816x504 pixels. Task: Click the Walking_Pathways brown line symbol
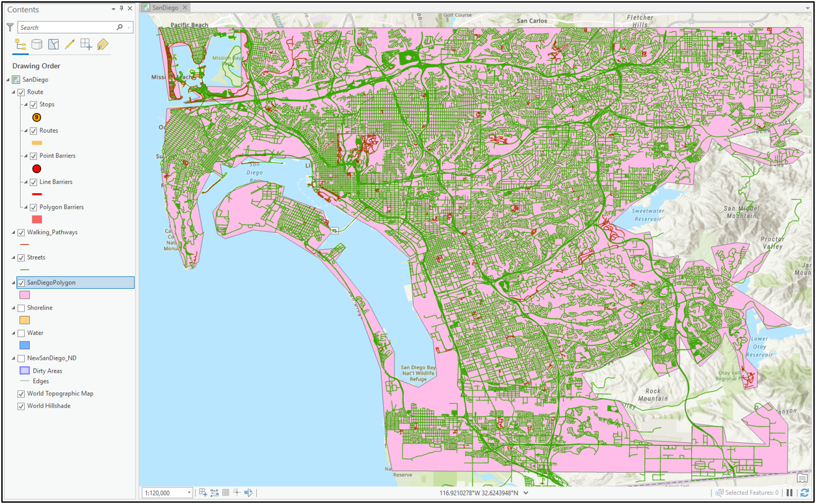(x=25, y=245)
